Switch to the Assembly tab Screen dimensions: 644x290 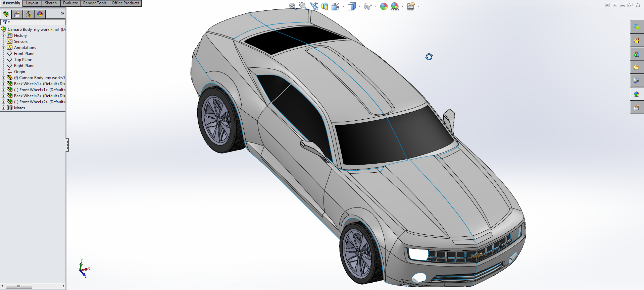11,3
